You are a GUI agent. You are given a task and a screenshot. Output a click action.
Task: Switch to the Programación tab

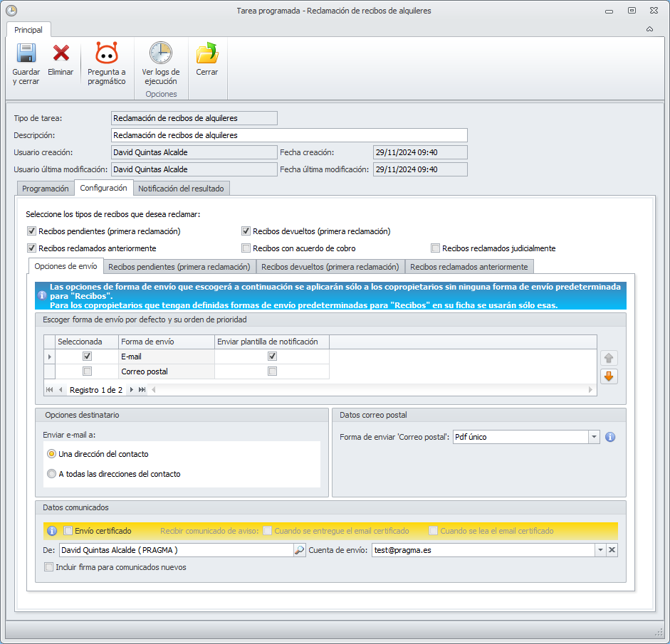click(x=45, y=189)
